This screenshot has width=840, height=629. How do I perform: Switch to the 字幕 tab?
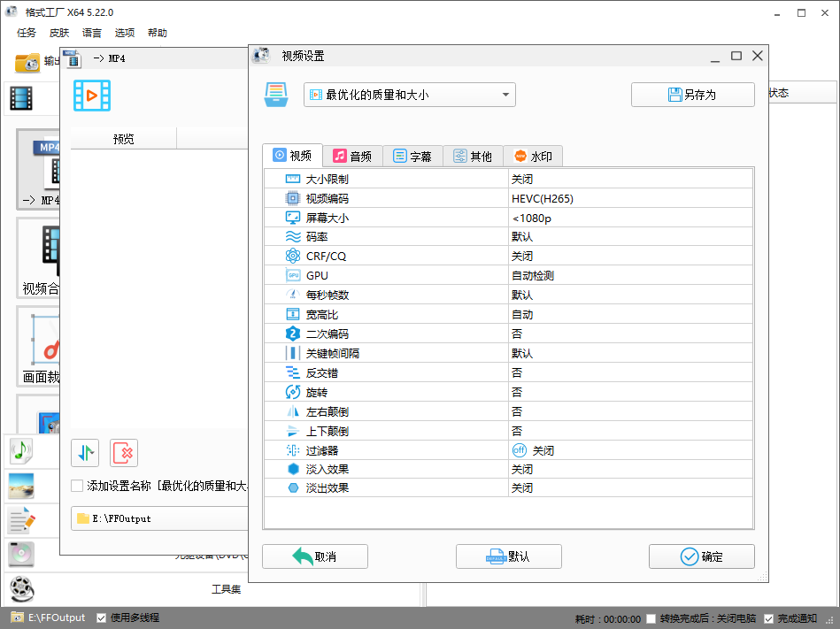(x=412, y=157)
